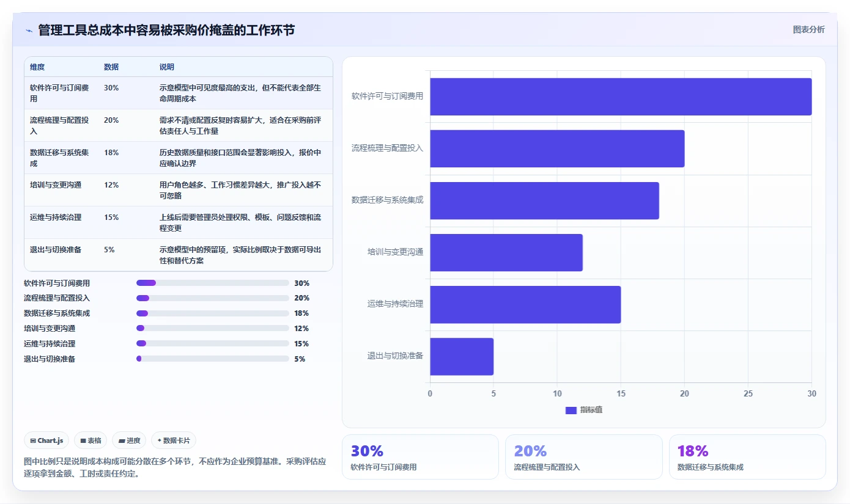
Task: Click the description starting 历史数据质量和接口范围
Action: tap(240, 158)
